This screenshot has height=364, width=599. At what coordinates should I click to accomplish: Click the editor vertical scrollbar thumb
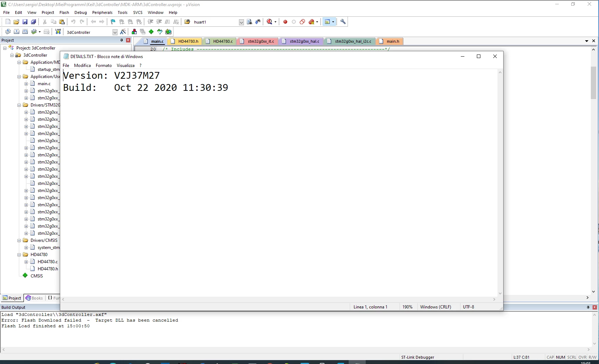(x=593, y=83)
